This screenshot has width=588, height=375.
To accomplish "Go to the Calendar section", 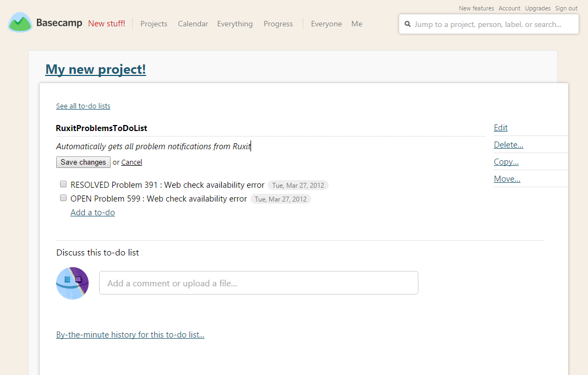I will 193,24.
